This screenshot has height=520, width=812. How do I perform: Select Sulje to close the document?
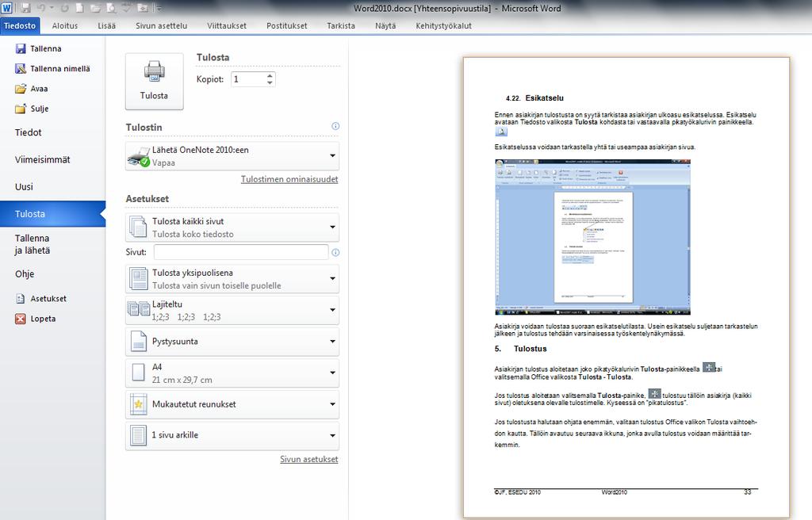(x=32, y=109)
